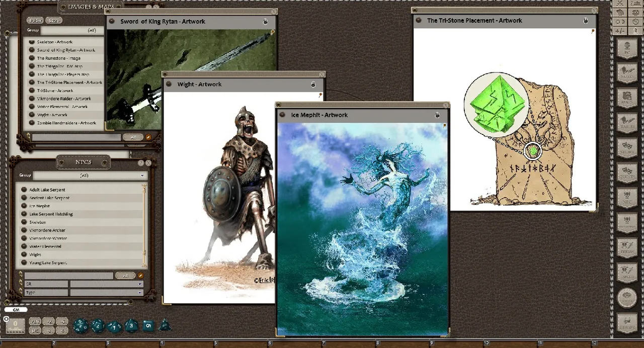Open 'Zombie Handmaidens - Artwork' entry
Screen dimensions: 644x348
[x=66, y=123]
